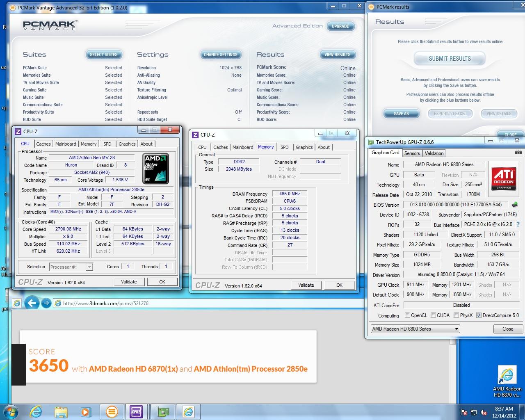Click the SAVE AS button in results
Screen dimensions: 525x420
point(401,114)
